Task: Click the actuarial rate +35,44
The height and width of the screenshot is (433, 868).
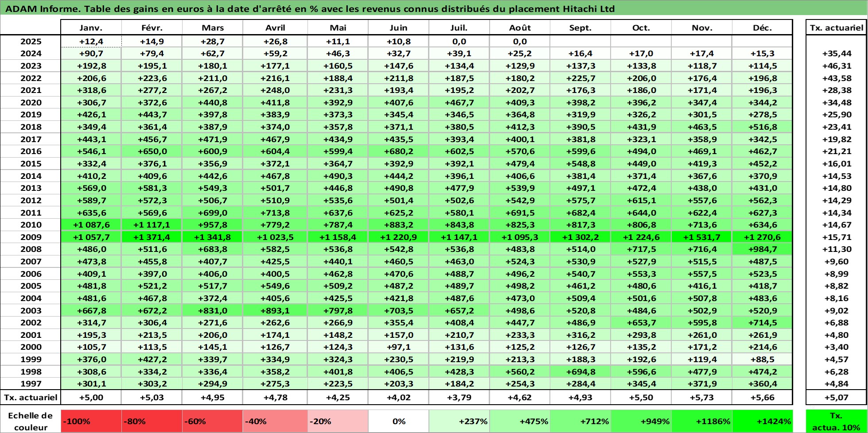Action: point(837,54)
